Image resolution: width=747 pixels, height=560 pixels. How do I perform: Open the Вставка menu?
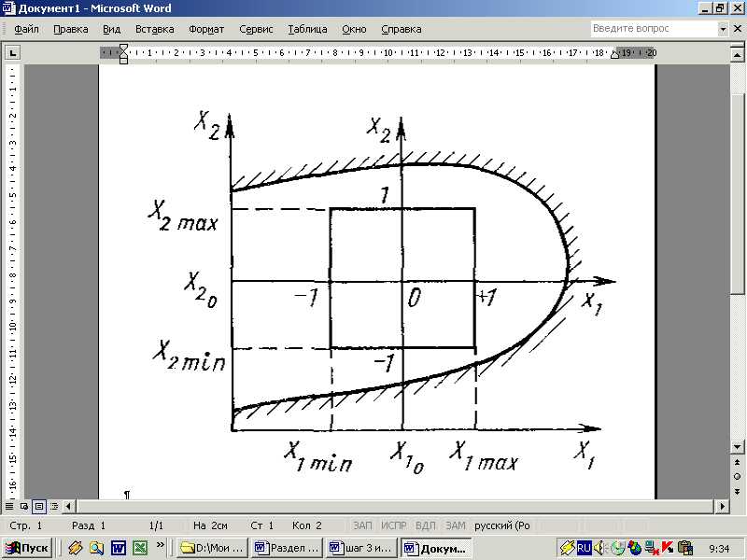pos(154,29)
